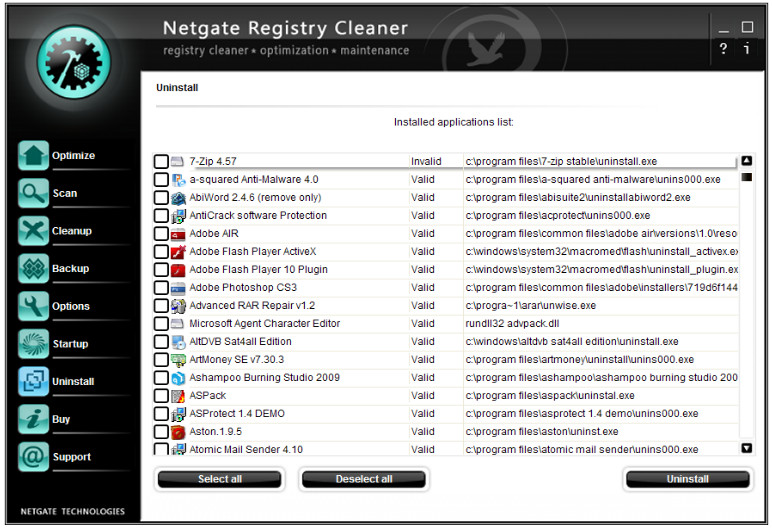Click the Uninstall sidebar icon

click(33, 382)
